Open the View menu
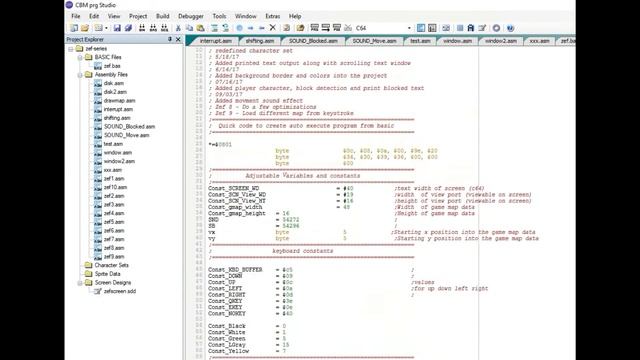The height and width of the screenshot is (360, 640). click(x=114, y=16)
